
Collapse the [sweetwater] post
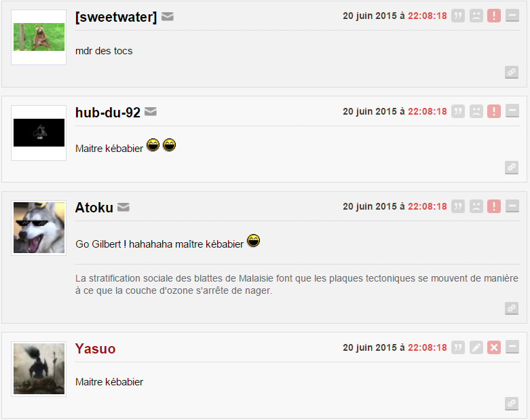click(512, 16)
